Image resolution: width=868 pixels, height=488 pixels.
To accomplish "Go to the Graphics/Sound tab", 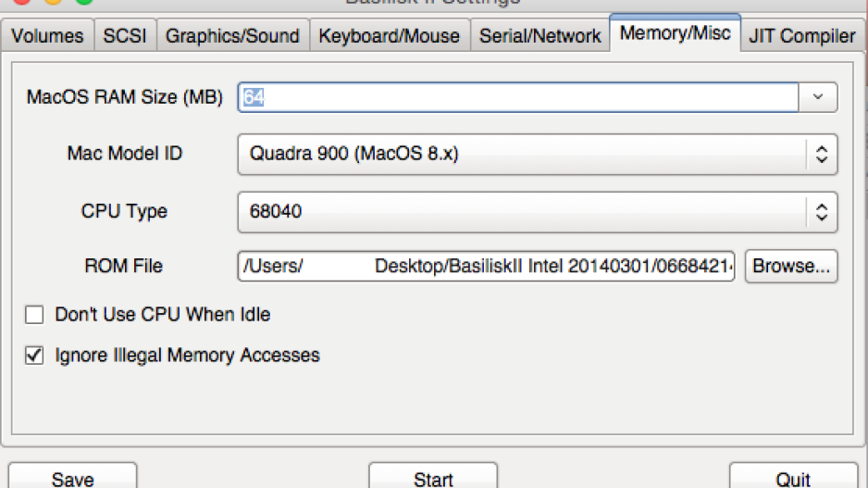I will (232, 36).
